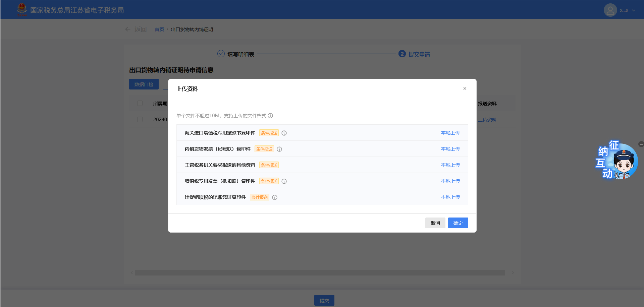Click info icon beside 计提销项税的记账凭证复印件
This screenshot has height=307, width=644.
pos(275,197)
